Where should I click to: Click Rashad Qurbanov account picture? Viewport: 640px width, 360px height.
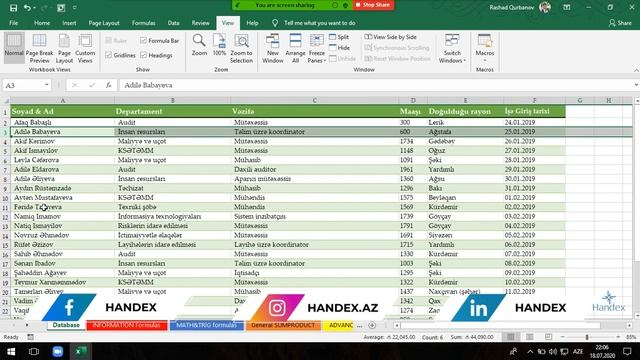[545, 7]
